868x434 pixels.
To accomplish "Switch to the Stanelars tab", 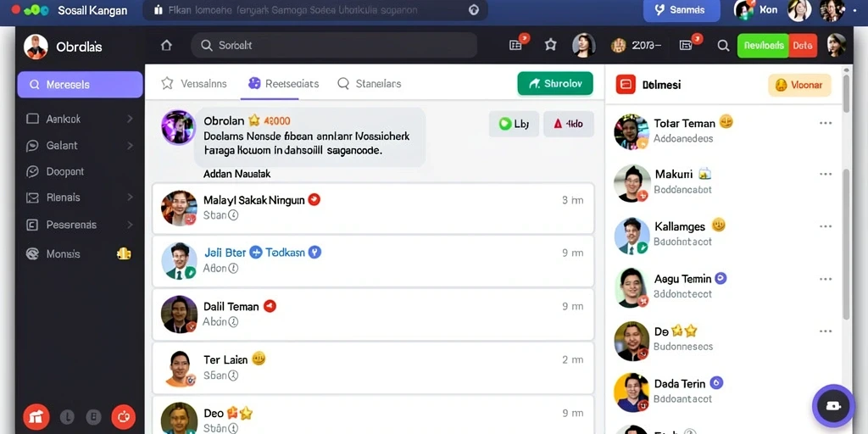I will click(x=370, y=84).
